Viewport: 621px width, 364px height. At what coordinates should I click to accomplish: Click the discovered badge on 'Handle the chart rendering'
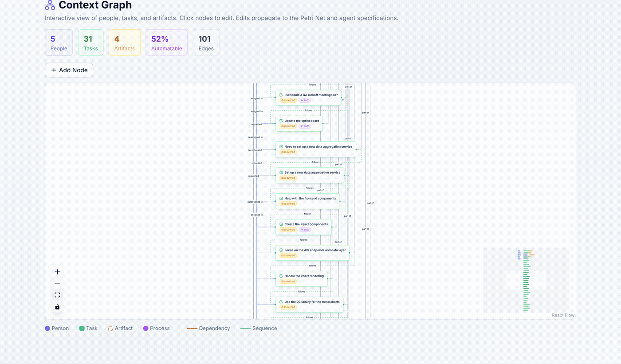[x=288, y=281]
